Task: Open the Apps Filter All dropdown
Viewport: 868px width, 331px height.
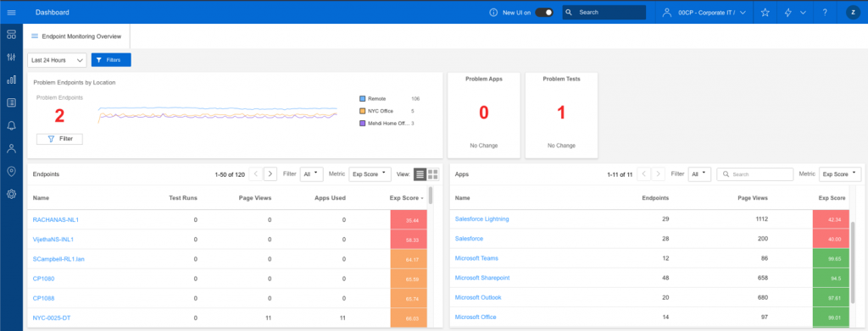Action: click(x=699, y=174)
